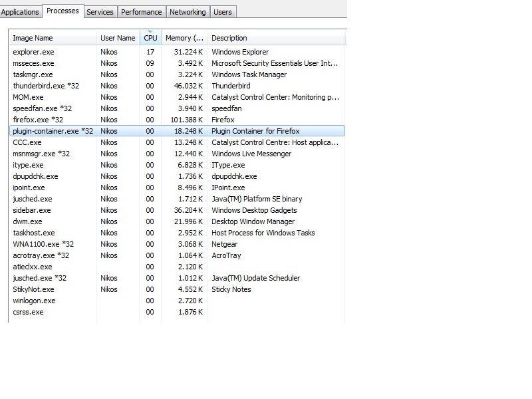The height and width of the screenshot is (399, 532).
Task: Click Catalyst Control Center: Monitoring description
Action: [275, 97]
